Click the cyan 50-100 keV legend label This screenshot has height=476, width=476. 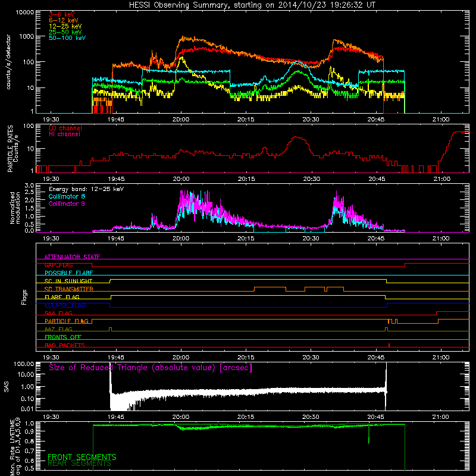click(x=67, y=38)
